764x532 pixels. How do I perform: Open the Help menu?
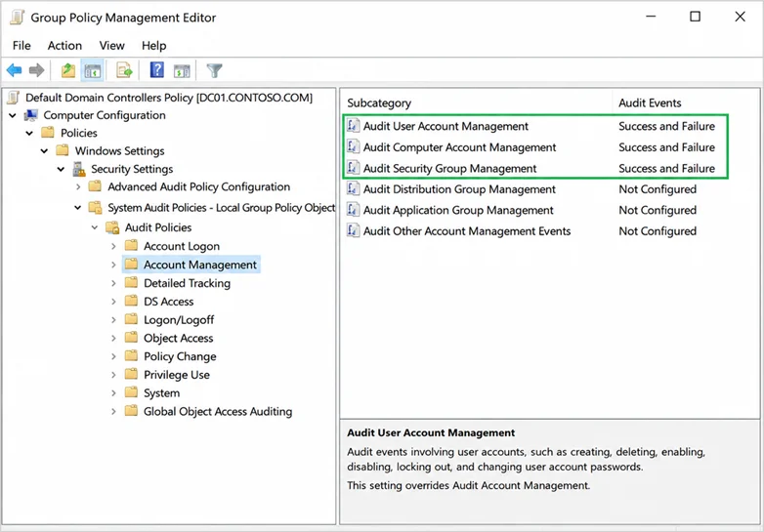click(154, 45)
